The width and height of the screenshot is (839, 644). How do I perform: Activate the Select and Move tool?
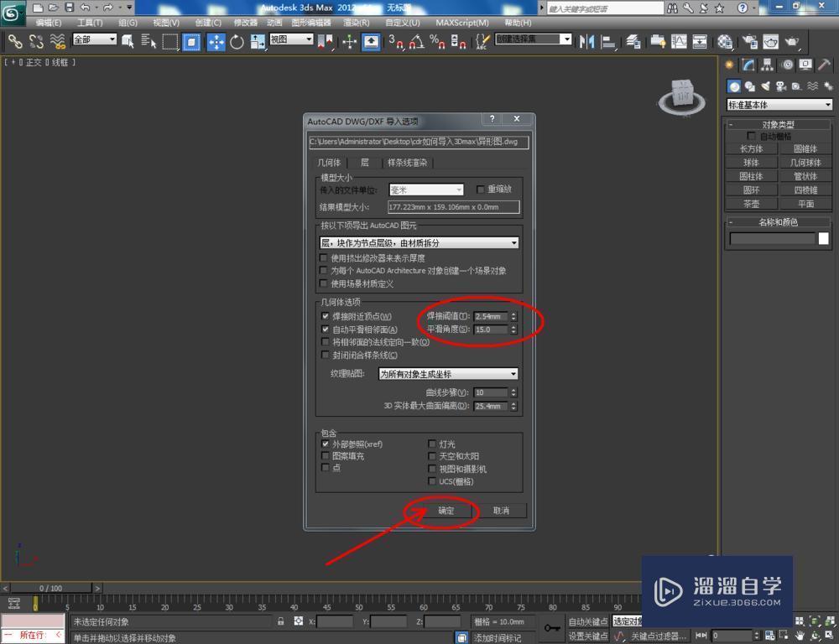(x=216, y=40)
